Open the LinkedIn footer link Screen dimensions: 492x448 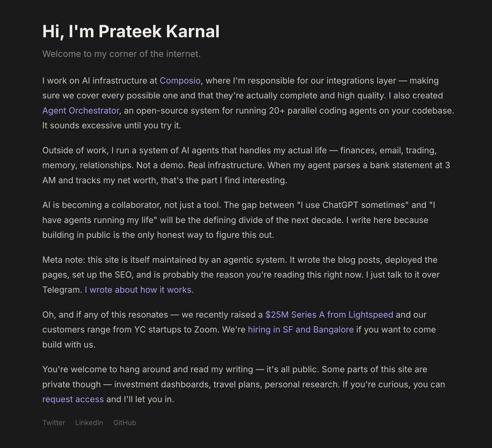(x=89, y=423)
